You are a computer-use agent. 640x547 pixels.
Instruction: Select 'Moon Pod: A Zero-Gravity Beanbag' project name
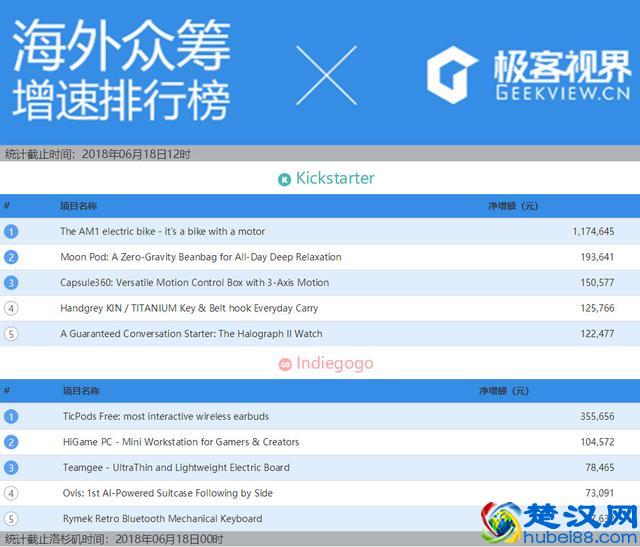201,257
